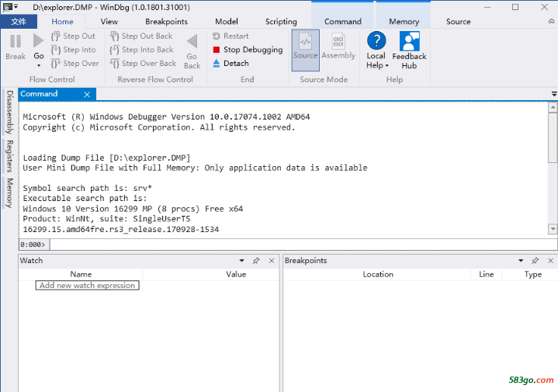558x392 pixels.
Task: Open the 文件 file menu
Action: pyautogui.click(x=19, y=22)
